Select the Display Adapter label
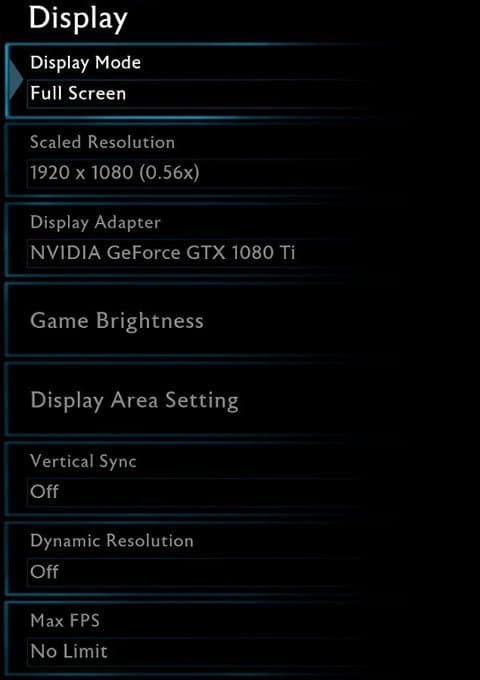Screen dimensions: 480x680 [x=95, y=222]
